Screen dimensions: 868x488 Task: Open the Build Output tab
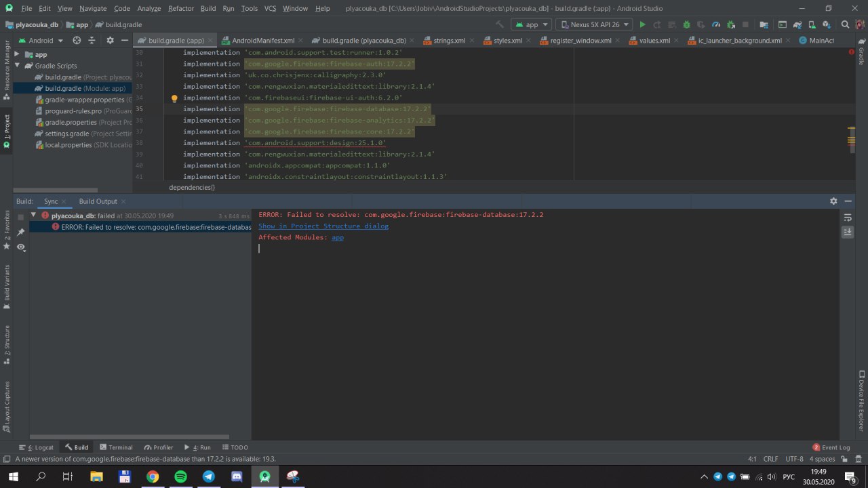pyautogui.click(x=98, y=201)
